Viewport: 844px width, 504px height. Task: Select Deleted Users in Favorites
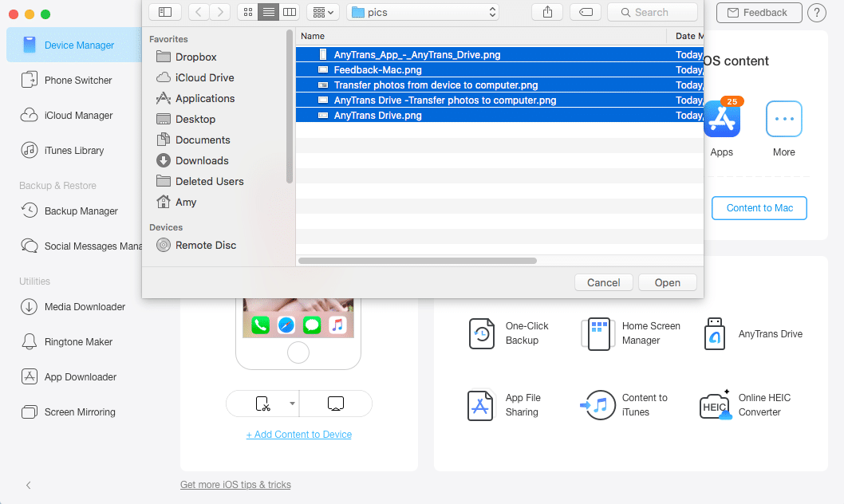(x=199, y=181)
